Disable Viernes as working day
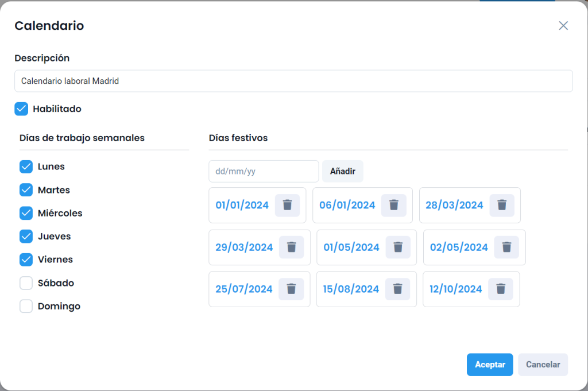 [26, 260]
